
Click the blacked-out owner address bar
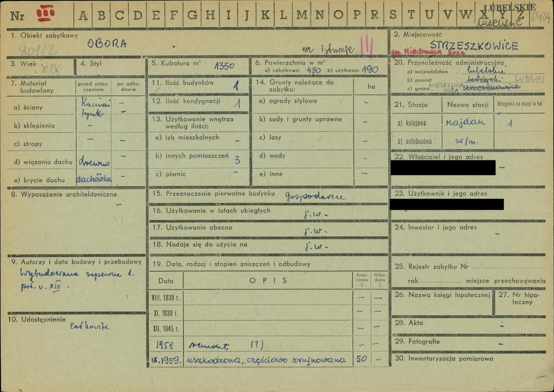443,167
